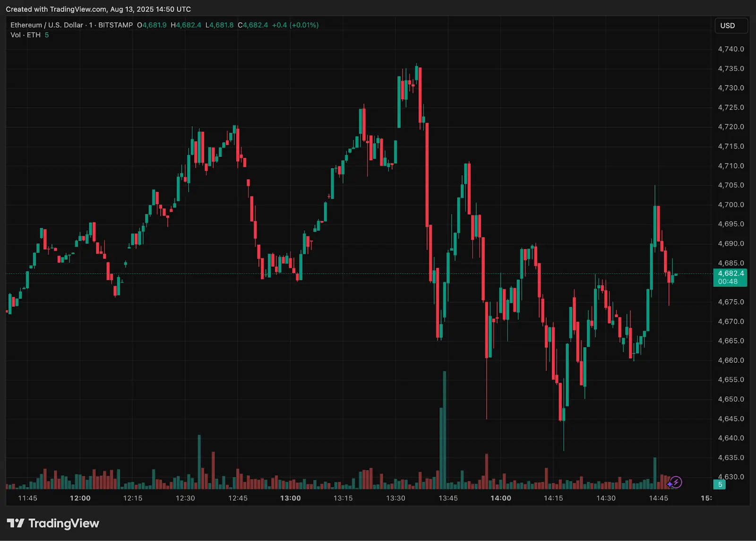Click the TradingView logo at bottom left
Screen dimensions: 756x541
point(53,523)
